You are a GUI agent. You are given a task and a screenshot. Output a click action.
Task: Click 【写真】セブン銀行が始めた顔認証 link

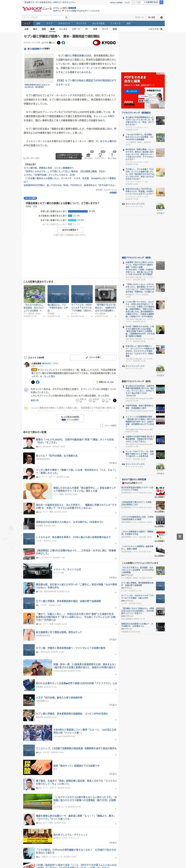(86, 83)
